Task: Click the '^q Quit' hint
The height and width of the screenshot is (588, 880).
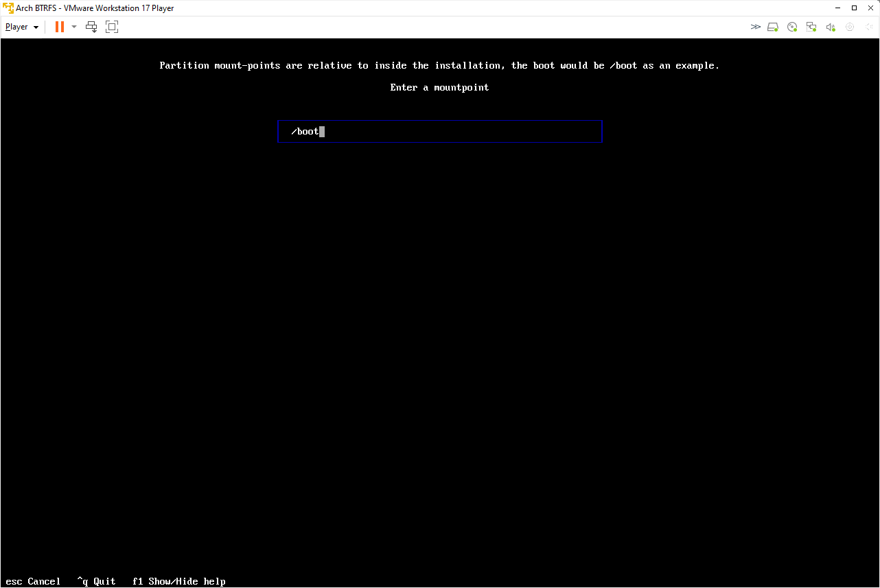Action: coord(97,581)
